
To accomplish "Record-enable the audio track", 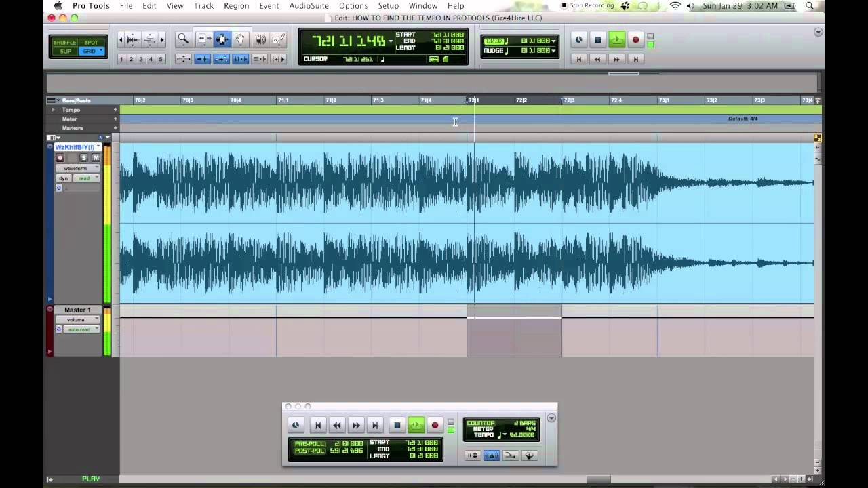I will 60,157.
